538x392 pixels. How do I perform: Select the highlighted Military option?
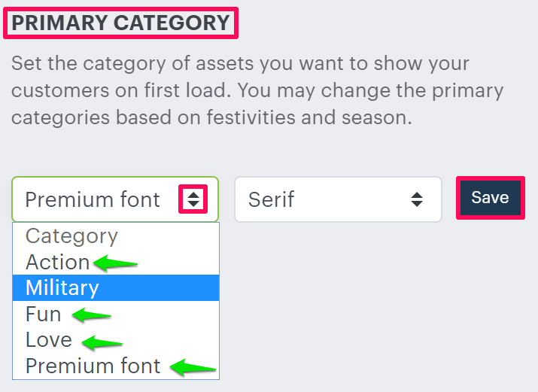[62, 287]
